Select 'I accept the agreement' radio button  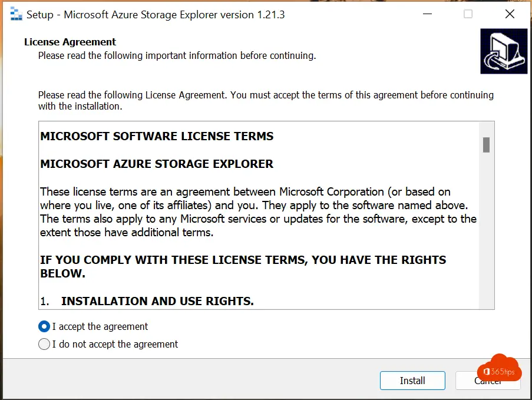pos(44,326)
